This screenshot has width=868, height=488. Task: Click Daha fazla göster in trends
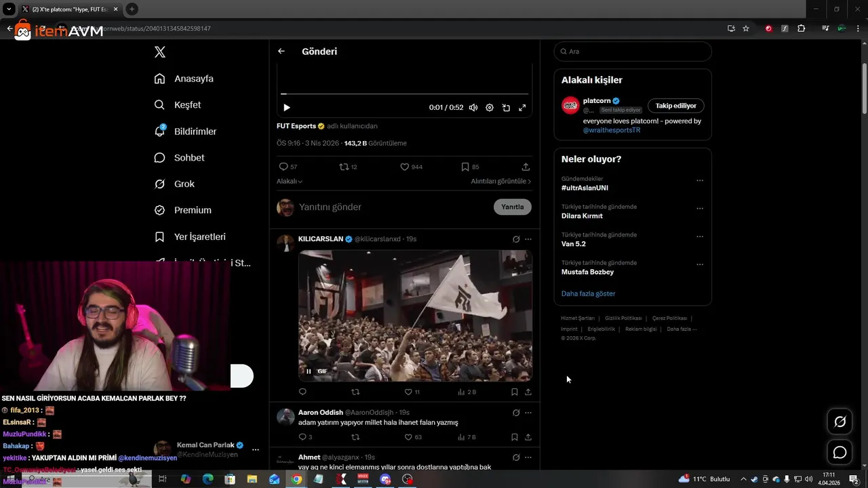(x=589, y=293)
